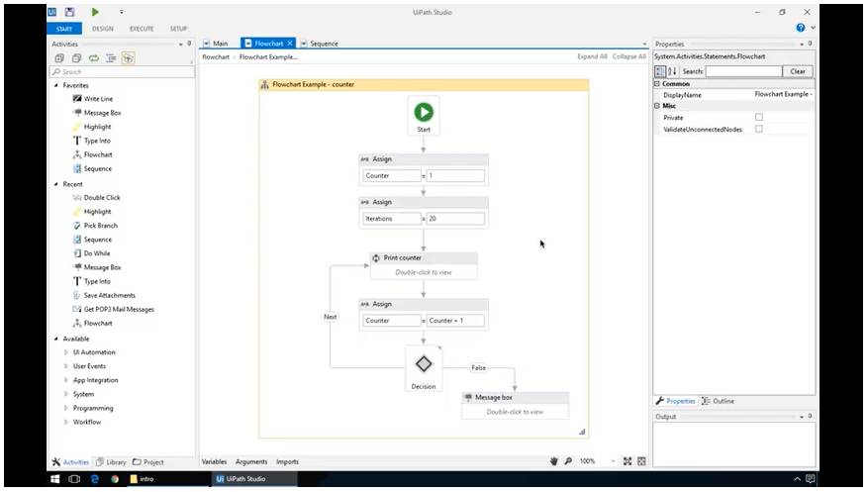This screenshot has height=492, width=868.
Task: Click the Iterations value field showing 20
Action: tap(455, 219)
